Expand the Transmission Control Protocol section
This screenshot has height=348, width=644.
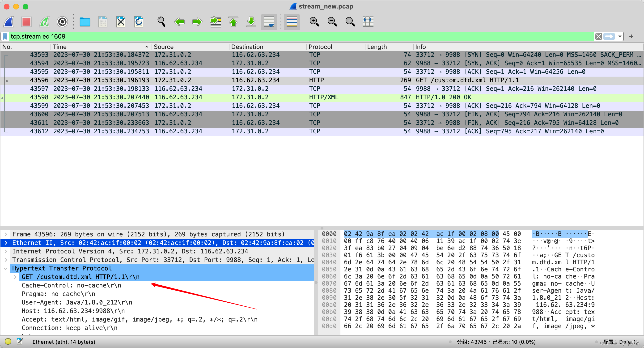(x=6, y=259)
